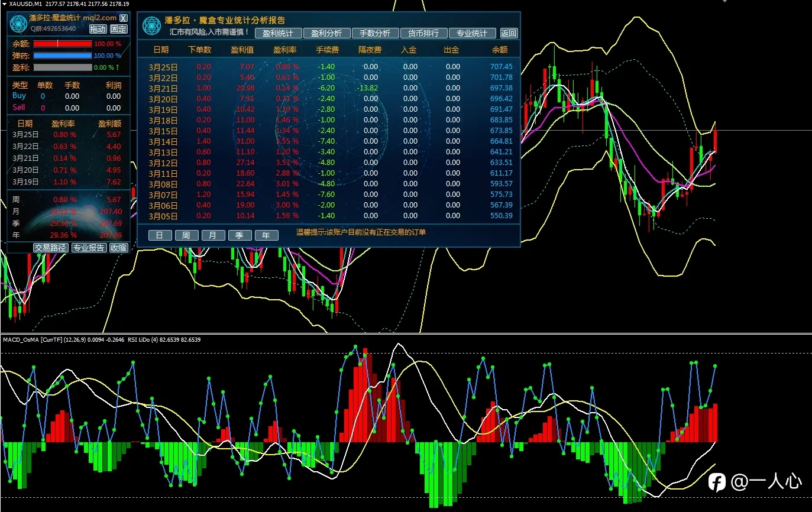Click the 盈利额 header in the small panel
Image resolution: width=812 pixels, height=512 pixels.
[109, 124]
